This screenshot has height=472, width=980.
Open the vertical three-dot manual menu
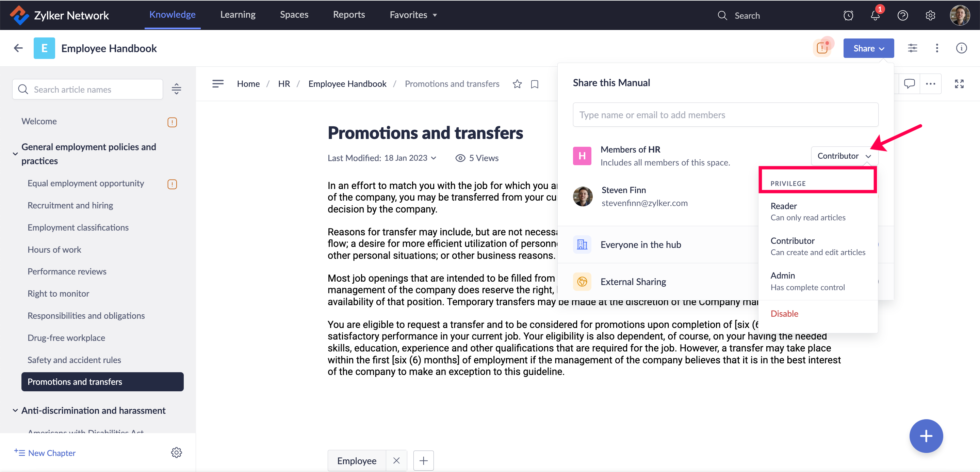[937, 48]
